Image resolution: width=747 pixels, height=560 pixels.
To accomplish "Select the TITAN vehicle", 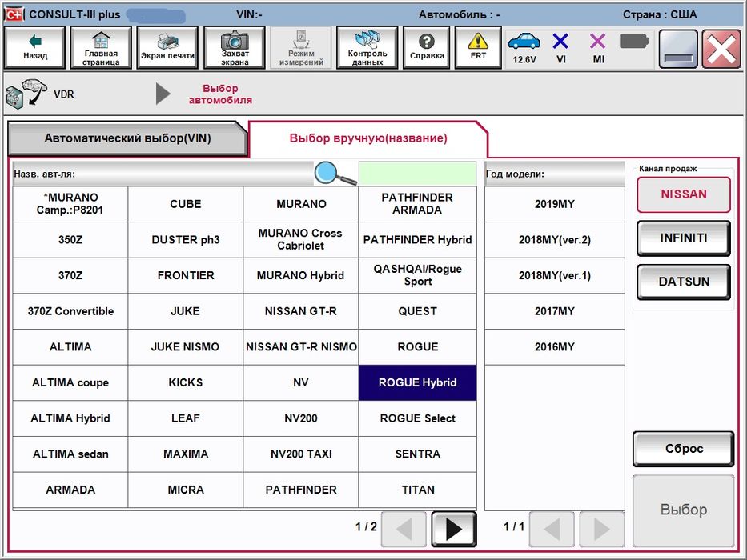I will pos(417,490).
